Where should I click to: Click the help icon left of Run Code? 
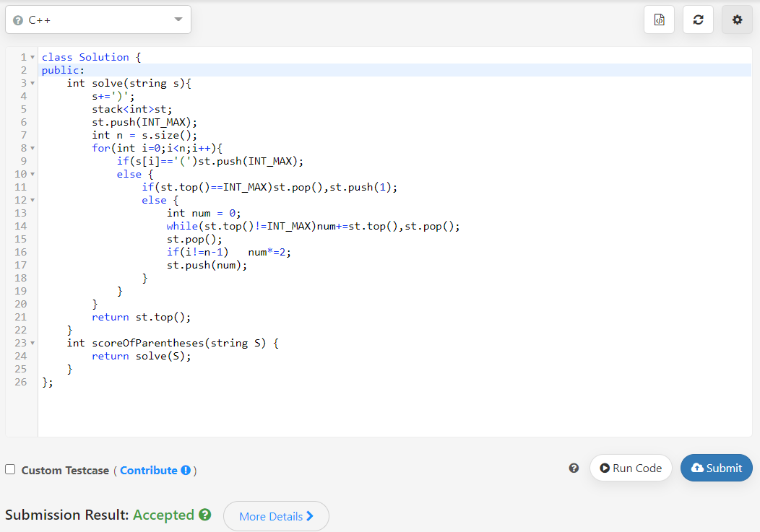pyautogui.click(x=574, y=468)
